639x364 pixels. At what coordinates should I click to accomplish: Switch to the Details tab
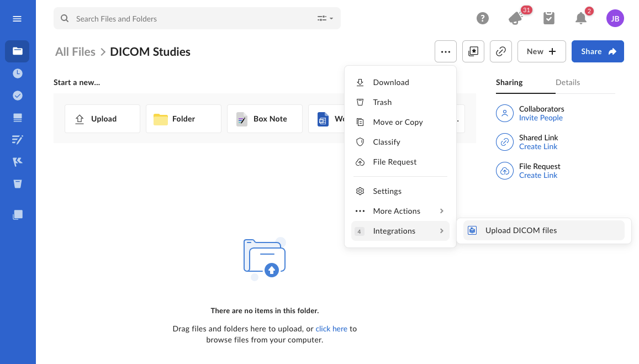tap(568, 82)
